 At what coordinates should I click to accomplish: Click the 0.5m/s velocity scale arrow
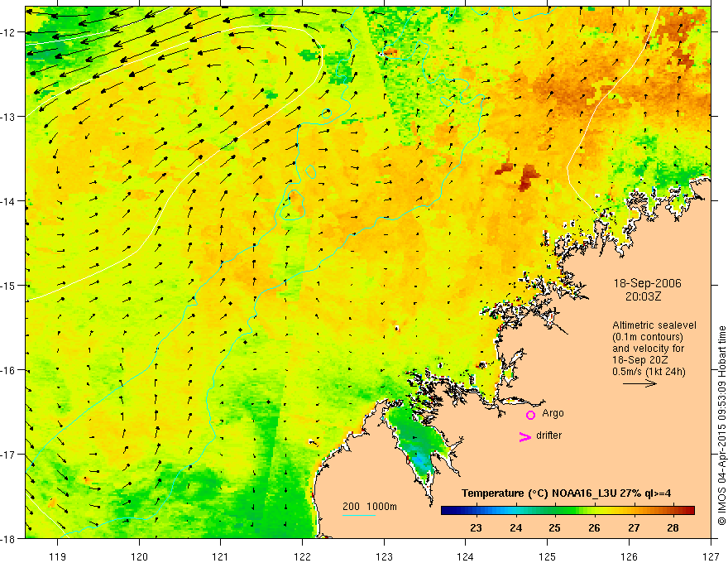tap(639, 383)
